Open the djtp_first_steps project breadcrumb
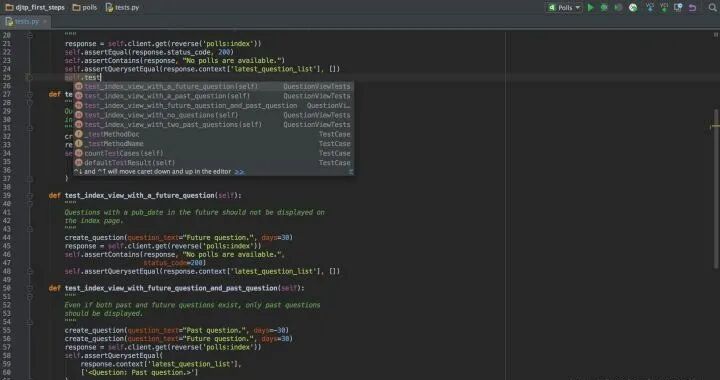 tap(35, 7)
